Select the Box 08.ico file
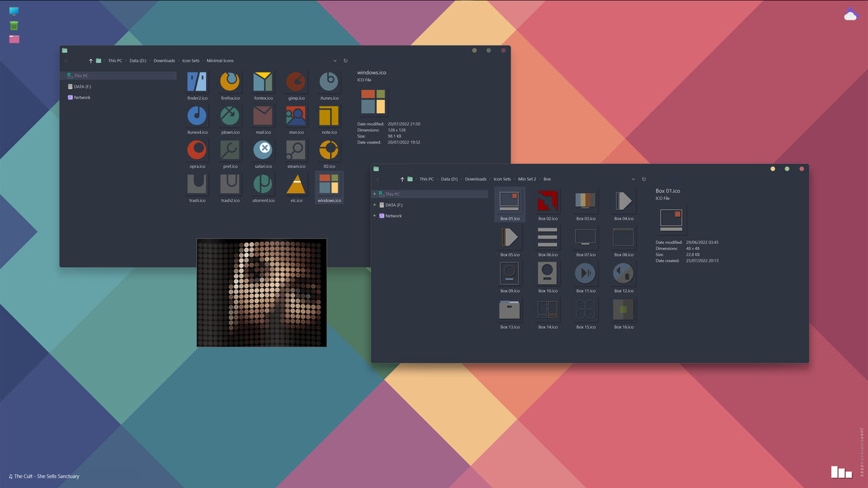Image resolution: width=868 pixels, height=488 pixels. (x=624, y=241)
